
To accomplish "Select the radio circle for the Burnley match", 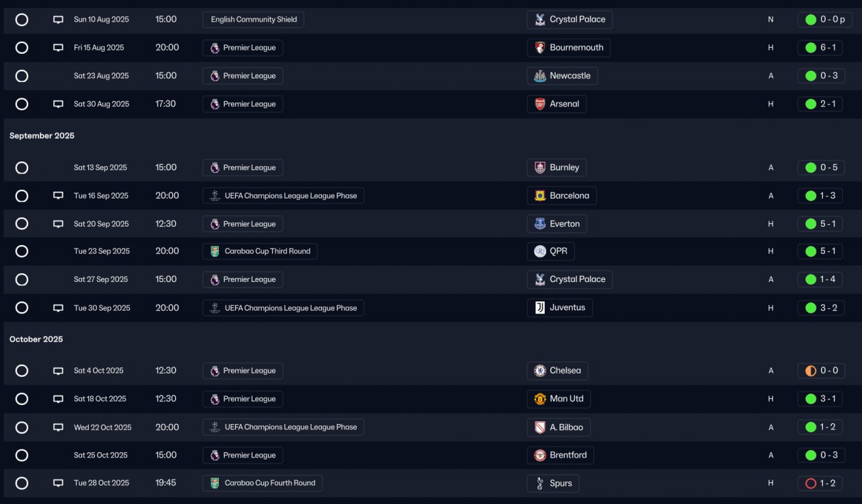I will [x=22, y=168].
